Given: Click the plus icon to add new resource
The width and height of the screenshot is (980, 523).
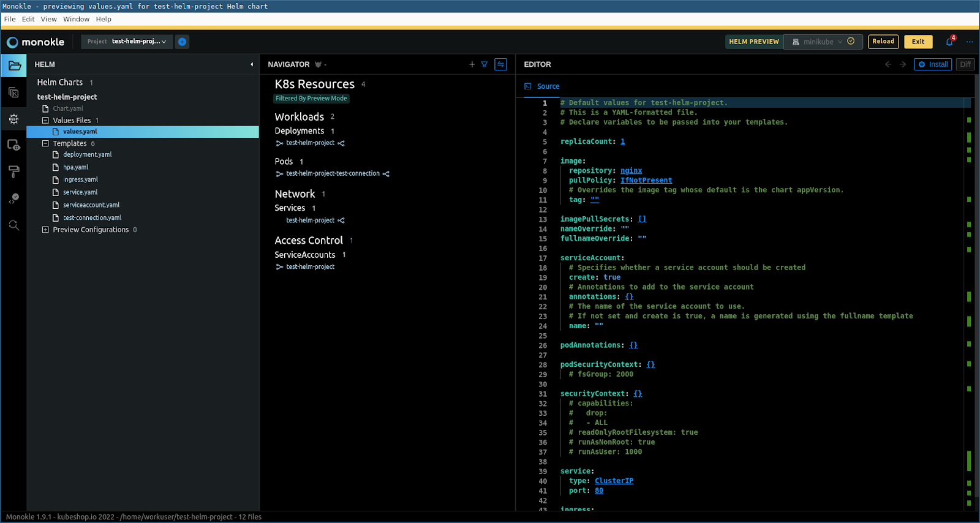Looking at the screenshot, I should 472,64.
